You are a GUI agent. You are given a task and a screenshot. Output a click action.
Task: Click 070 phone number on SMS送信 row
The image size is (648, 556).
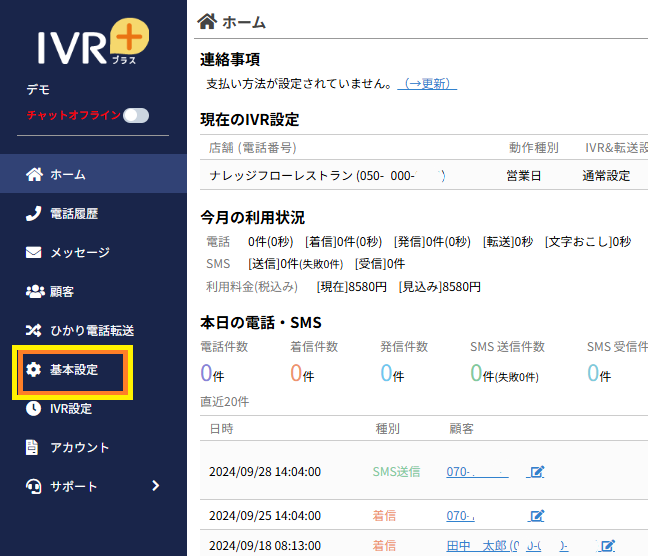click(477, 472)
